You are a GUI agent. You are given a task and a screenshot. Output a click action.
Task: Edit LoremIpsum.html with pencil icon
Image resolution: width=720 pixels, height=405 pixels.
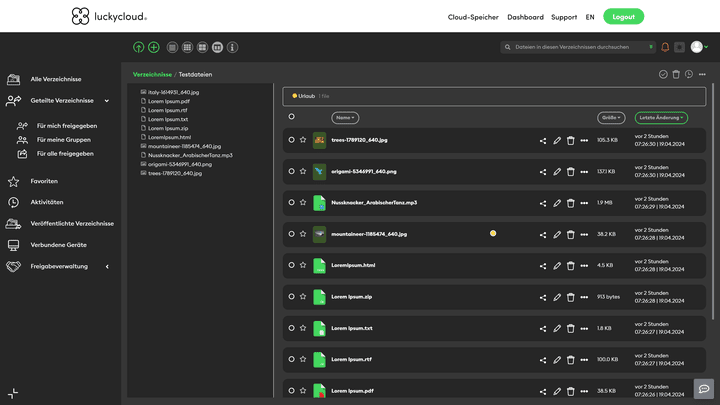(x=557, y=266)
